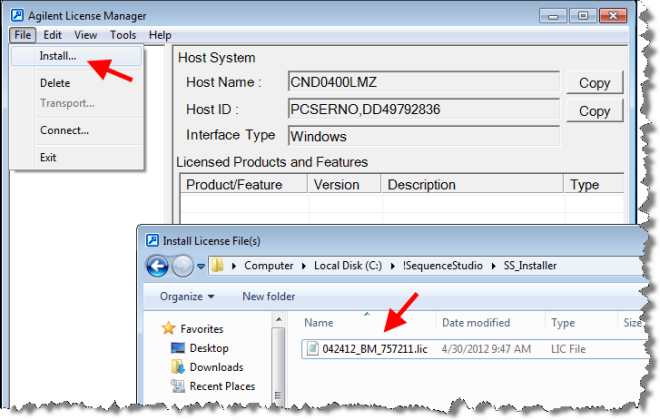Click the Desktop monitor icon
660x420 pixels.
(x=178, y=348)
